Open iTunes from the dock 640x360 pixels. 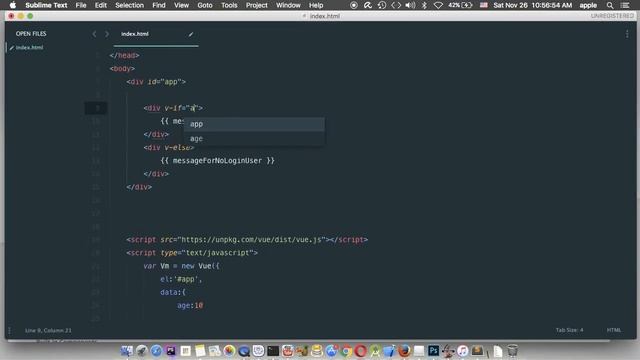pyautogui.click(x=462, y=351)
